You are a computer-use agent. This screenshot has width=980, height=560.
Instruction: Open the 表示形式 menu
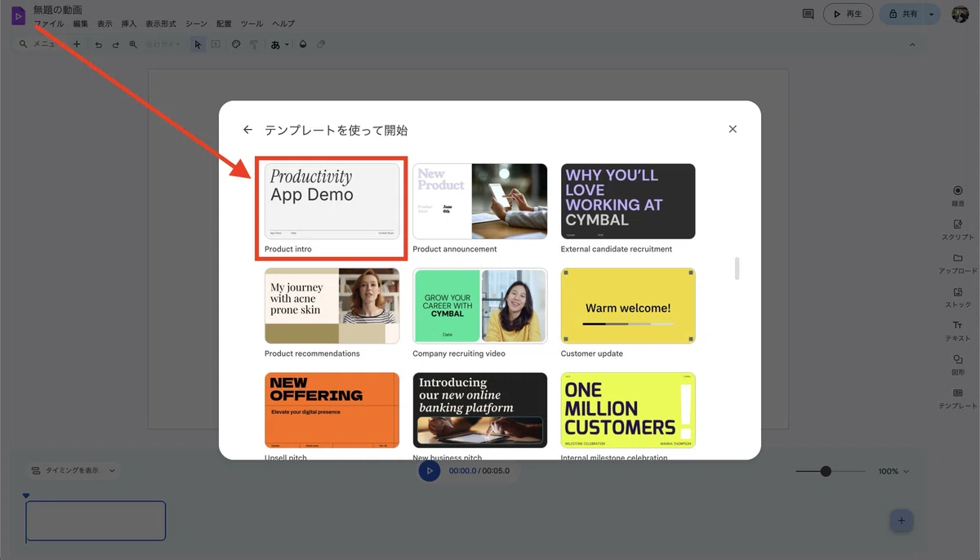[x=161, y=24]
